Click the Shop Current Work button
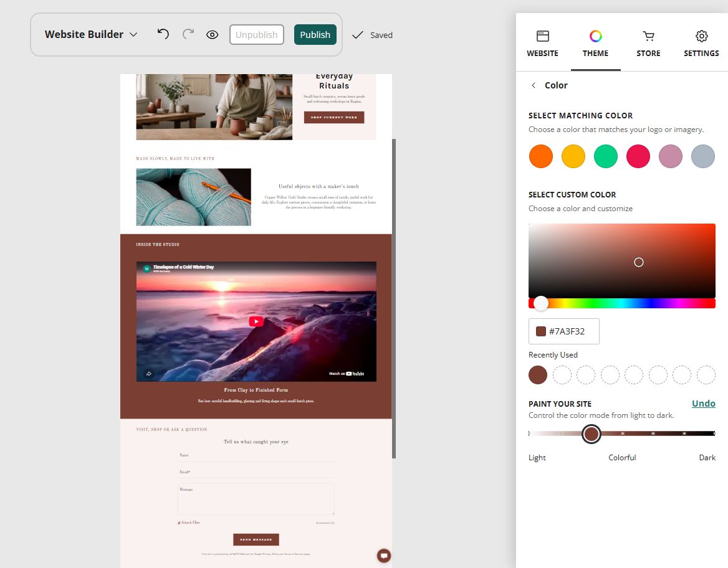728x568 pixels. click(x=334, y=118)
